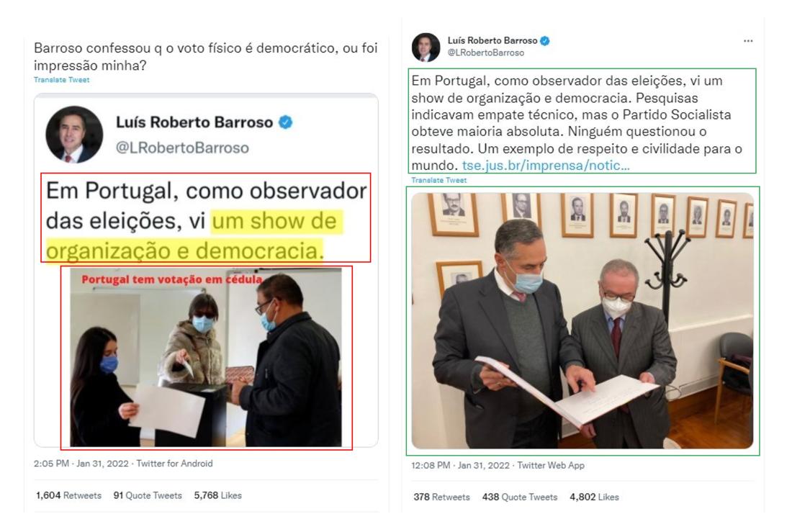Viewport: 792px width, 532px height.
Task: Click Translate Tweet under right tweet text
Action: [439, 181]
